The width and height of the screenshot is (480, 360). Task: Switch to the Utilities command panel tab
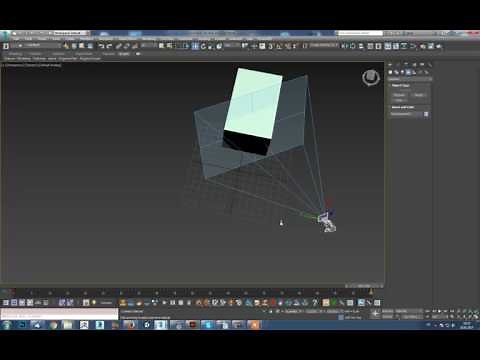430,64
